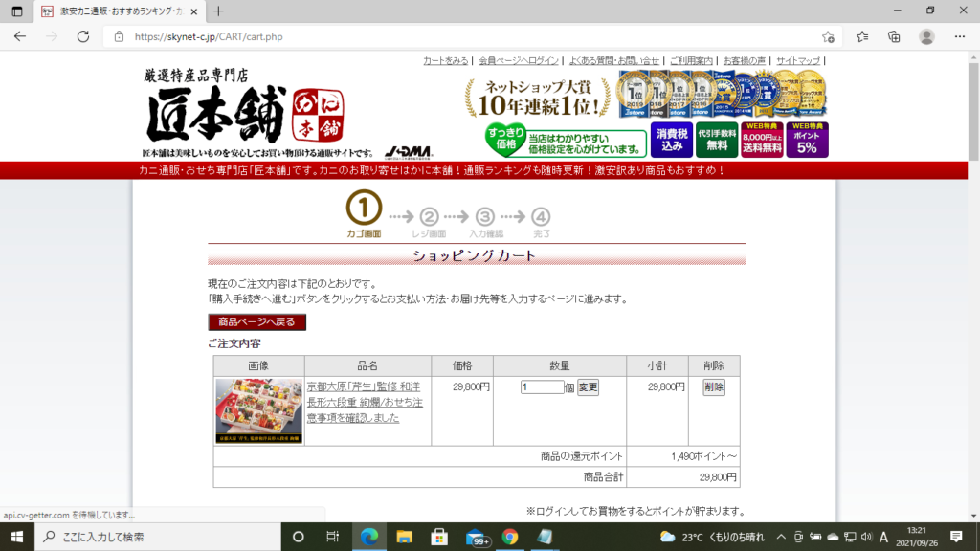Click the すっきり価格 heart badge
This screenshot has height=551, width=980.
pos(505,140)
